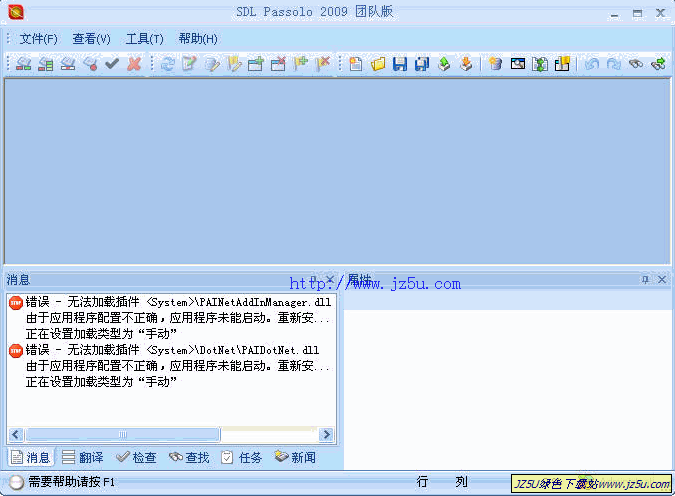Click the yellow flag with red X icon
This screenshot has width=675, height=496.
(x=323, y=64)
